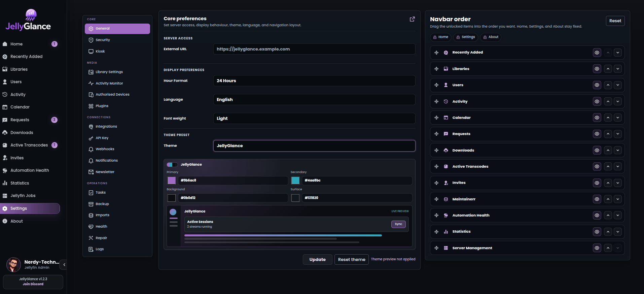
Task: Move Statistics down with the chevron
Action: click(618, 232)
